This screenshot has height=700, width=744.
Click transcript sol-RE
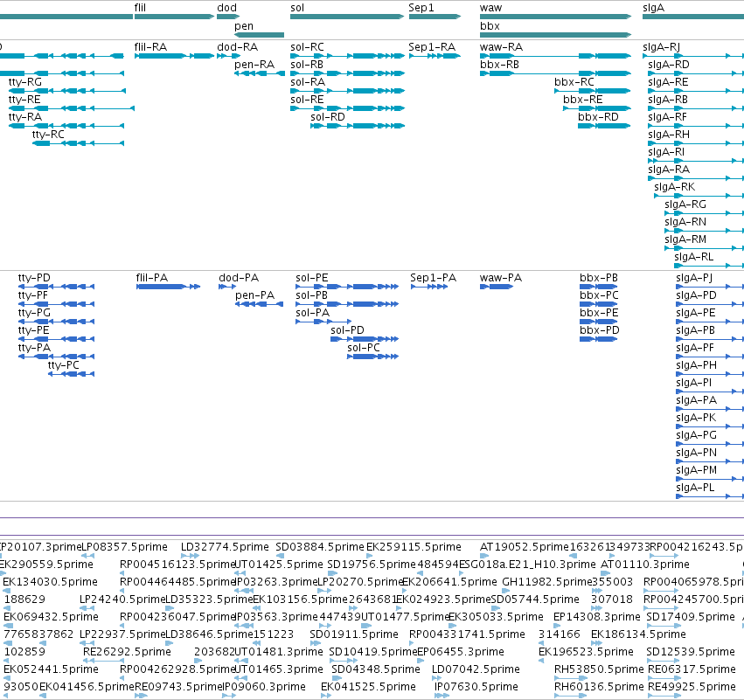pos(347,108)
